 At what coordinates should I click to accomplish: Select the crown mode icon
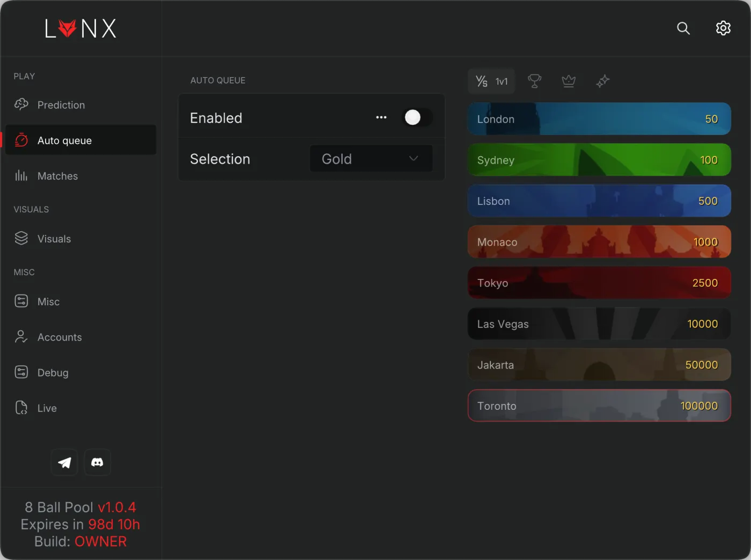pyautogui.click(x=569, y=81)
